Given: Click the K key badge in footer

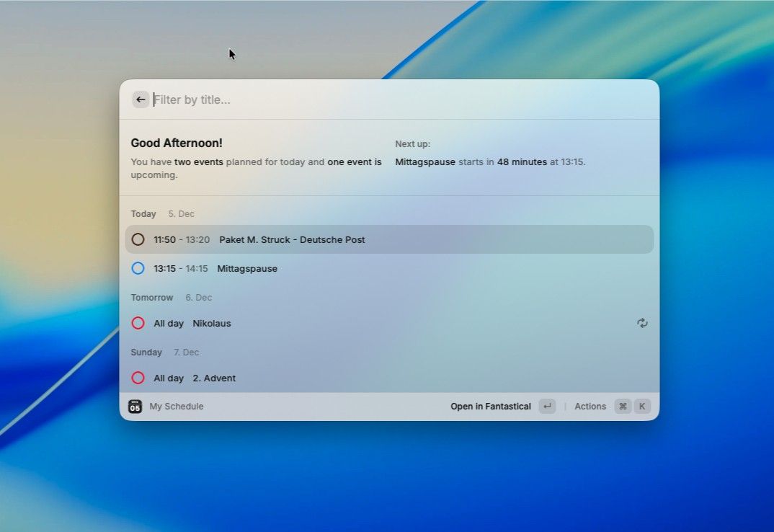Looking at the screenshot, I should pos(642,407).
